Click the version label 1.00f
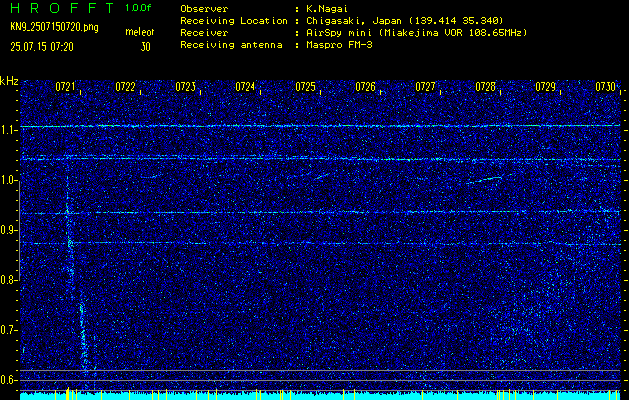 [x=138, y=8]
